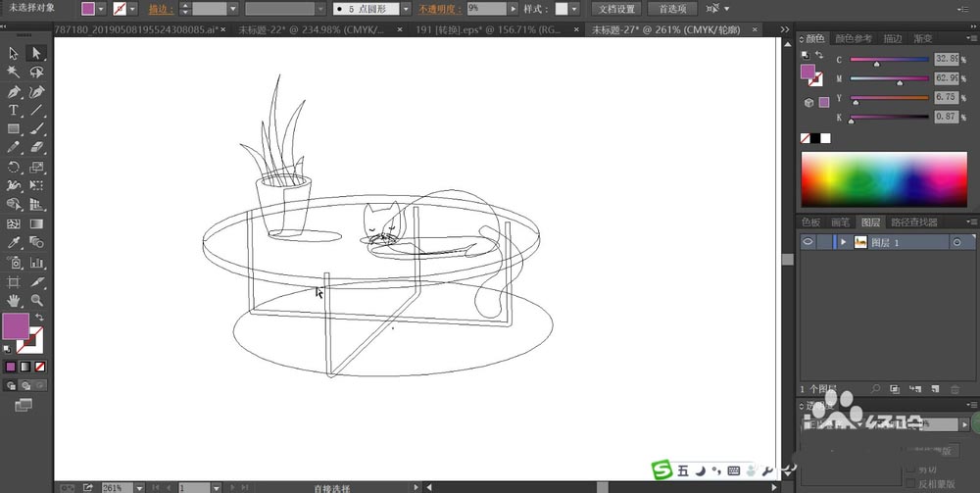This screenshot has height=493, width=980.
Task: Click the 描边 link in control bar
Action: [x=162, y=10]
